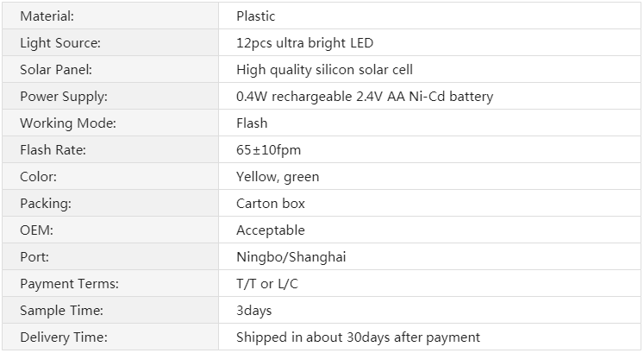Select the Flash value cell
644x353 pixels.
[x=429, y=123]
